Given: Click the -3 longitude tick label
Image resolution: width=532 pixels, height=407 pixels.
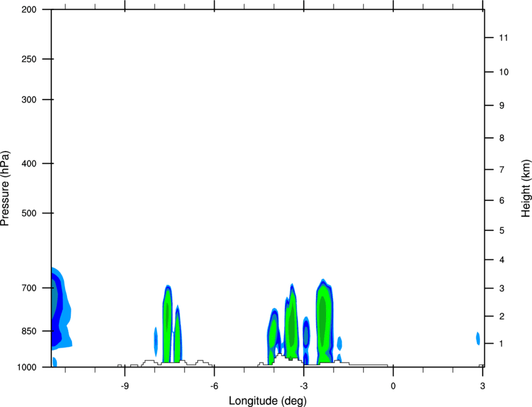Looking at the screenshot, I should [304, 386].
